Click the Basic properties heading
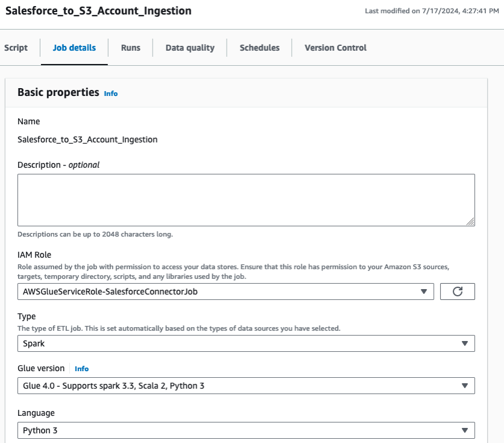 [58, 92]
